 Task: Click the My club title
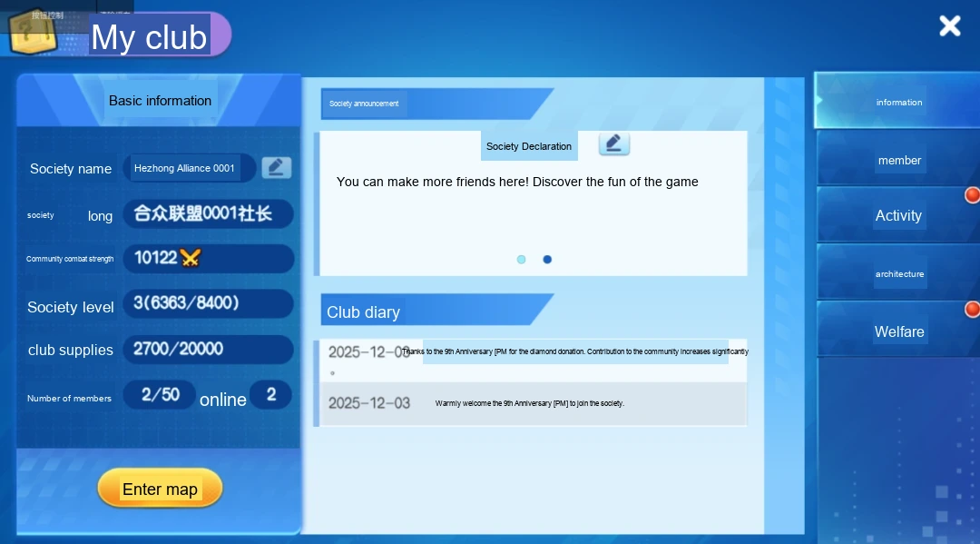point(149,37)
